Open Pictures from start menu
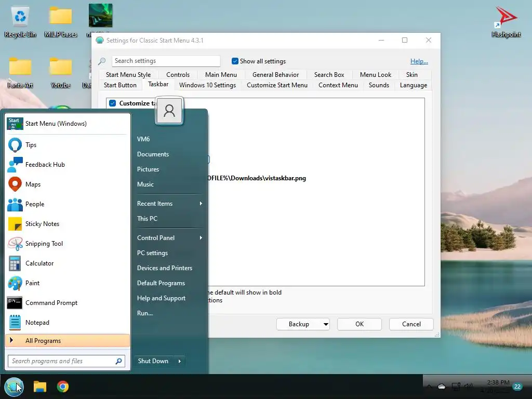 pyautogui.click(x=169, y=169)
